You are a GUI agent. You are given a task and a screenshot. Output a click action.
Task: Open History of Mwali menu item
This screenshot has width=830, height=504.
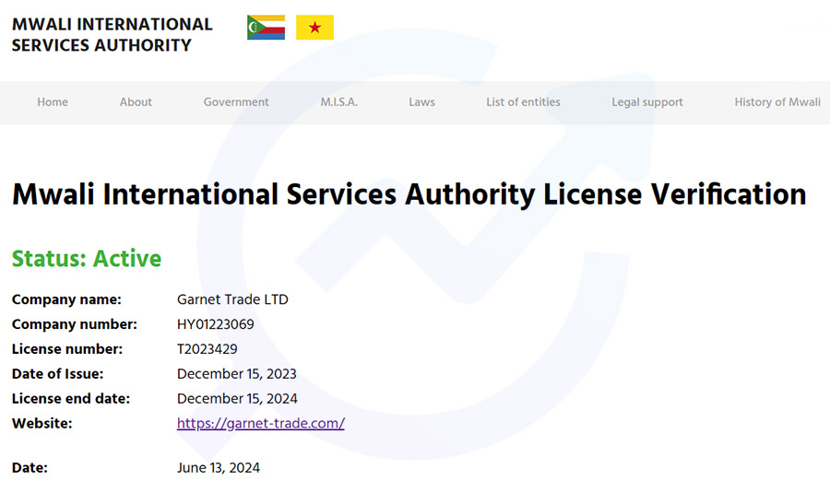[777, 102]
